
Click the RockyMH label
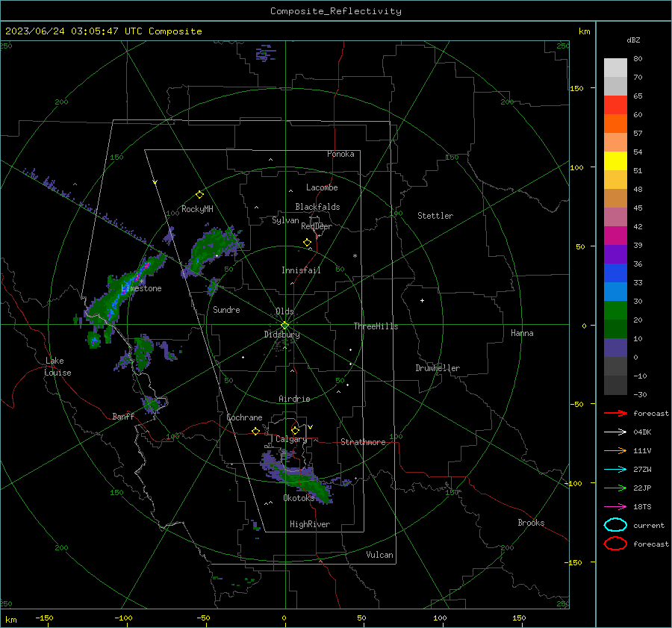[197, 209]
